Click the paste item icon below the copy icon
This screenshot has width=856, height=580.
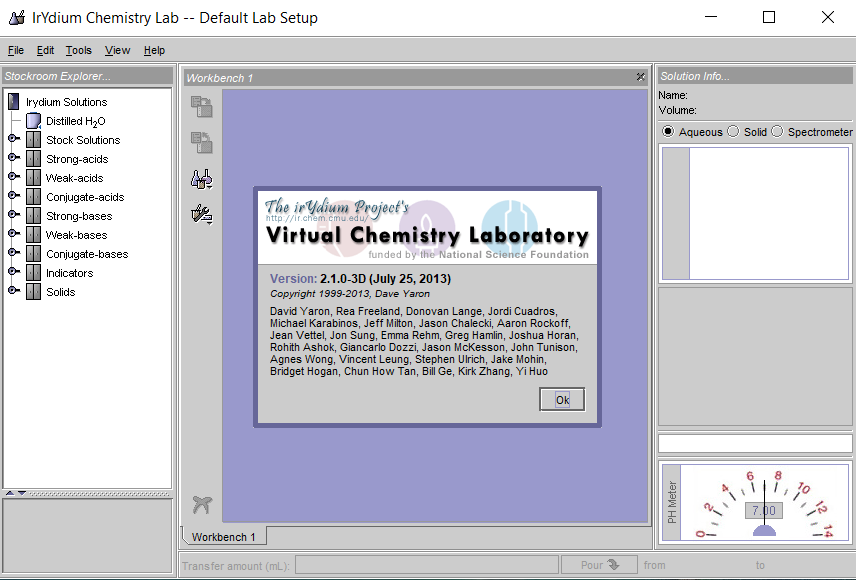201,142
